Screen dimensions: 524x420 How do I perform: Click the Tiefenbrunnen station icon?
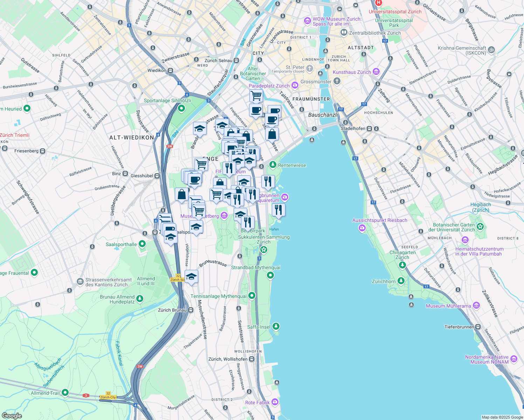click(x=478, y=327)
